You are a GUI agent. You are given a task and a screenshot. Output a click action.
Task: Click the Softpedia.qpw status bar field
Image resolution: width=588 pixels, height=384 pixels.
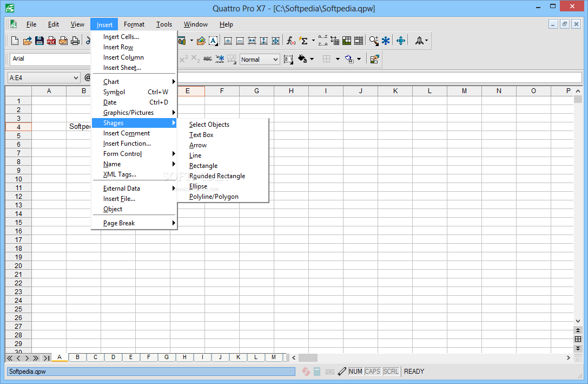pyautogui.click(x=151, y=372)
